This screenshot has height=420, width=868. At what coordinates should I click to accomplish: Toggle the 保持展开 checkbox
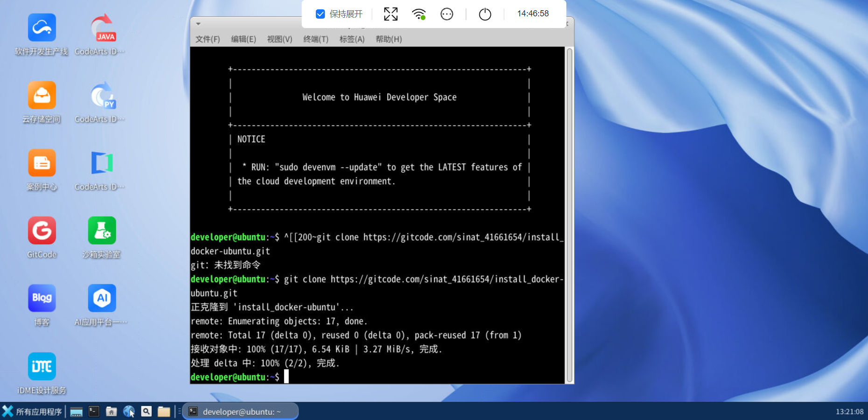[320, 14]
